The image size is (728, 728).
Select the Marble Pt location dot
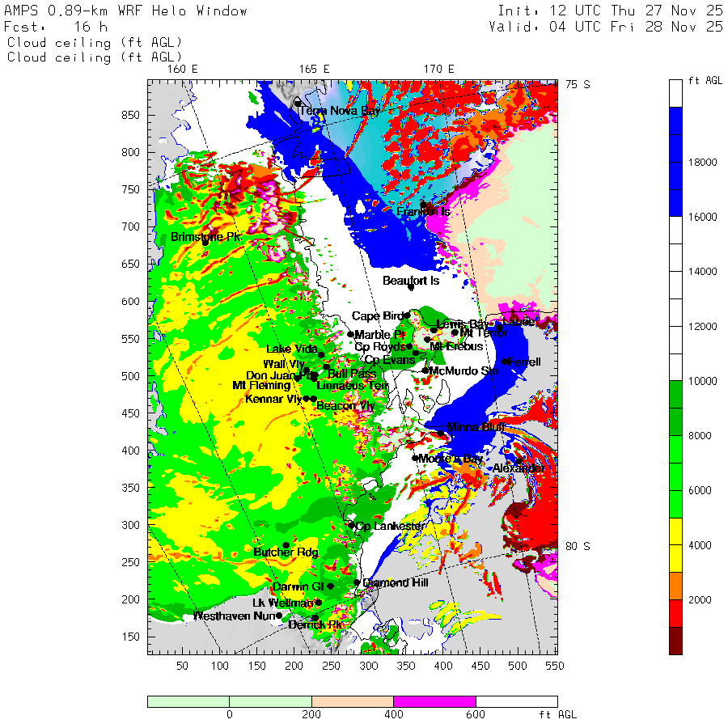tap(350, 334)
